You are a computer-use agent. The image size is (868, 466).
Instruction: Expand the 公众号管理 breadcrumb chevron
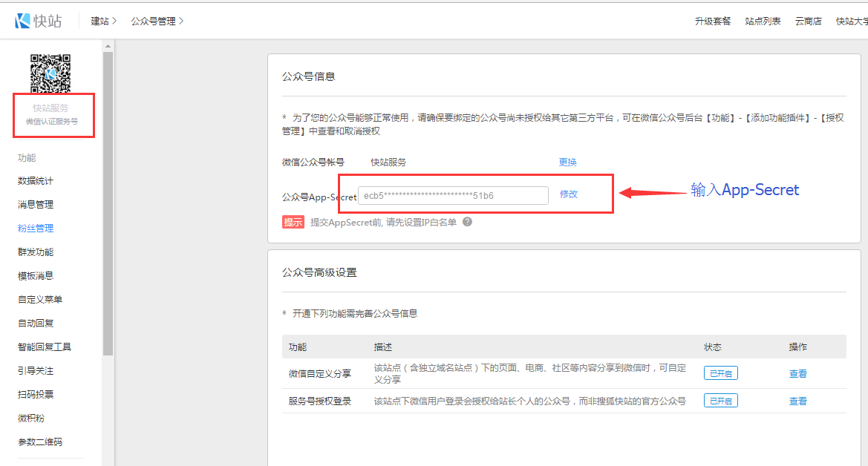click(x=181, y=21)
